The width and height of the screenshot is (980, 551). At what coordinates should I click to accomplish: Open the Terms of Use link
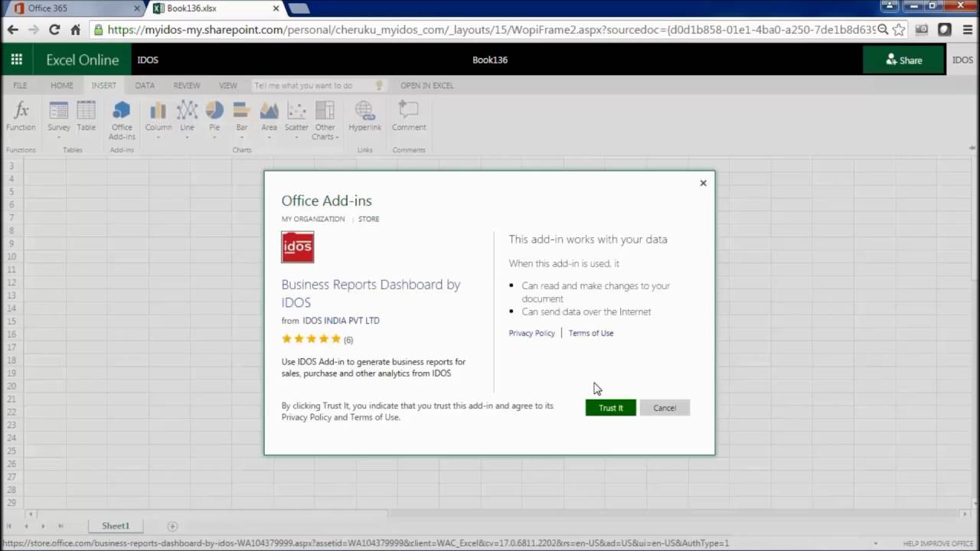point(591,334)
